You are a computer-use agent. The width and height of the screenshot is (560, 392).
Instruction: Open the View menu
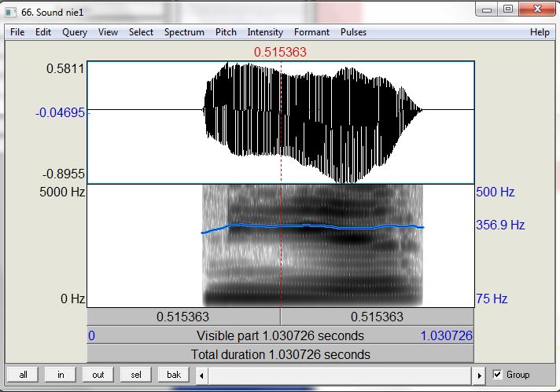[x=108, y=32]
